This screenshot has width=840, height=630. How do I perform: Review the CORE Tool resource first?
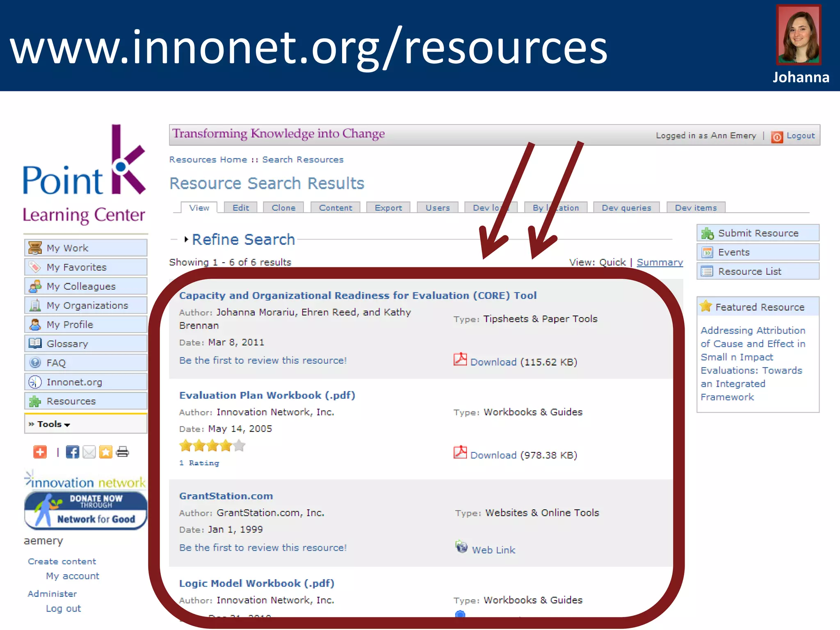pos(263,361)
